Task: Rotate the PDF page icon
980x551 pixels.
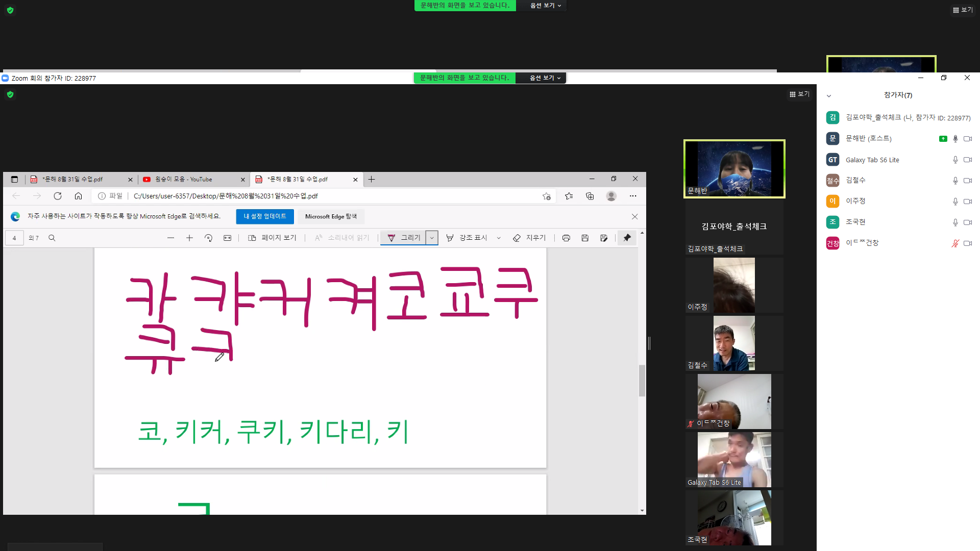Action: 208,238
